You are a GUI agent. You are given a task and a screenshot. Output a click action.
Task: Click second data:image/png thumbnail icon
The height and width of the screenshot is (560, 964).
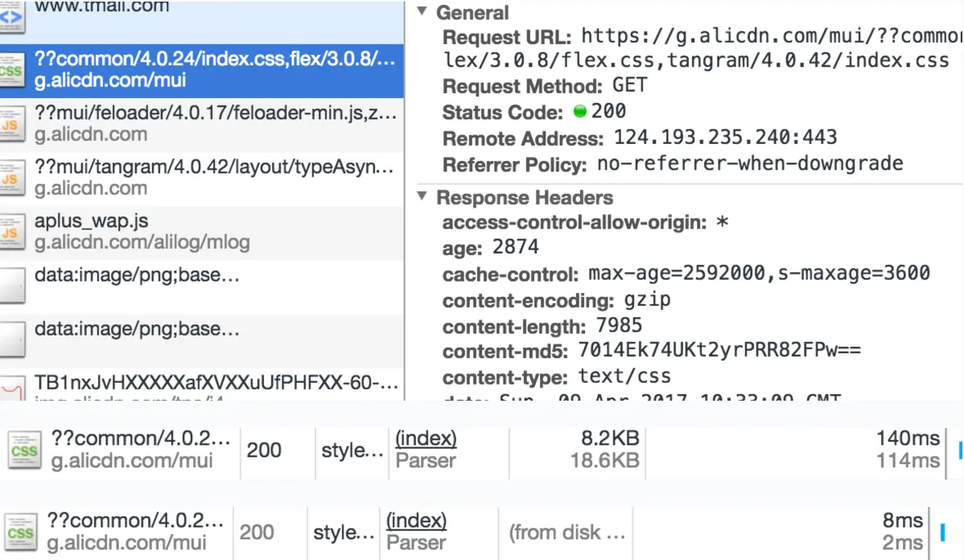pos(11,339)
